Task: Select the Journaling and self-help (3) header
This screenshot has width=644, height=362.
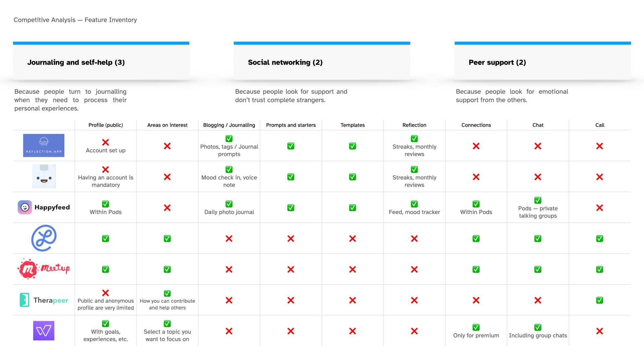Action: tap(76, 62)
